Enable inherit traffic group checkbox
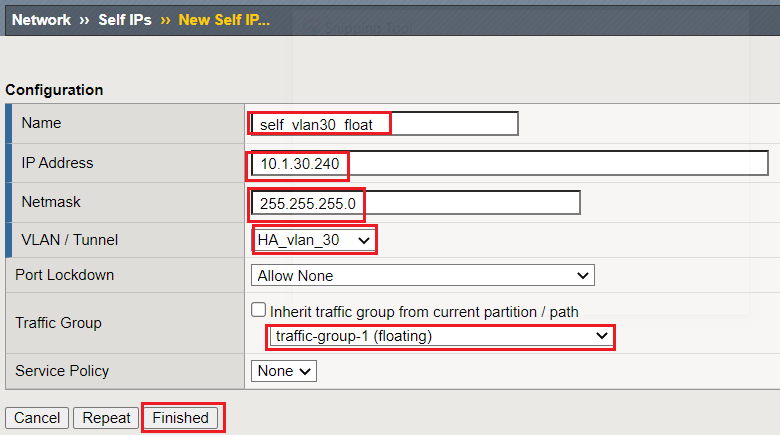Image resolution: width=780 pixels, height=435 pixels. point(258,310)
